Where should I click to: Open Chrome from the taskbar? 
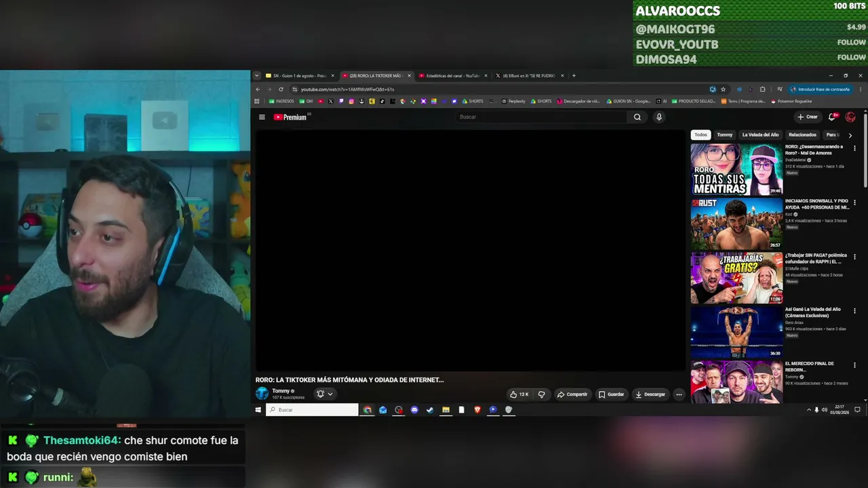tap(368, 410)
